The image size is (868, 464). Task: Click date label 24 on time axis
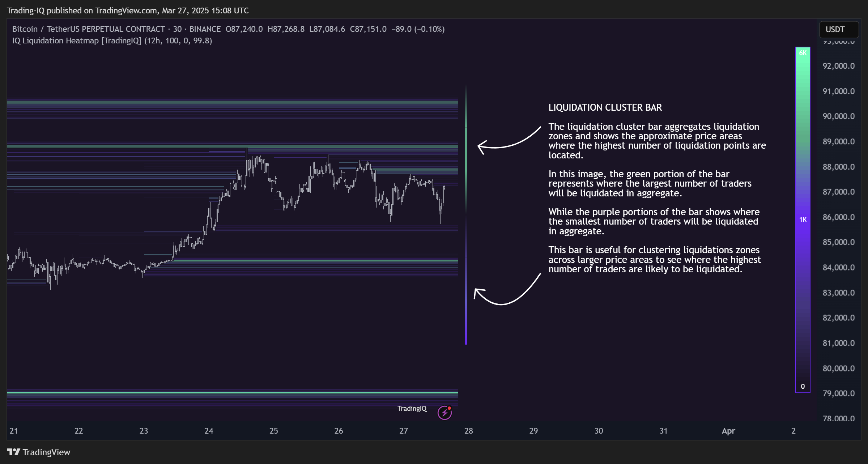[209, 431]
